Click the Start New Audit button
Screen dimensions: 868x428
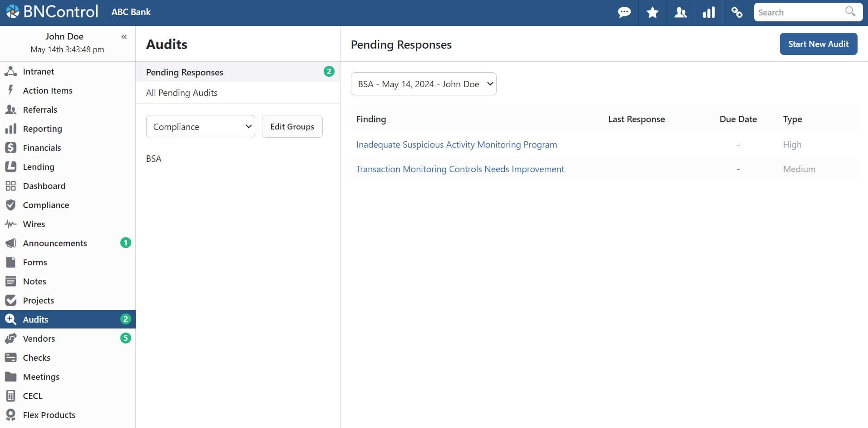[x=818, y=44]
